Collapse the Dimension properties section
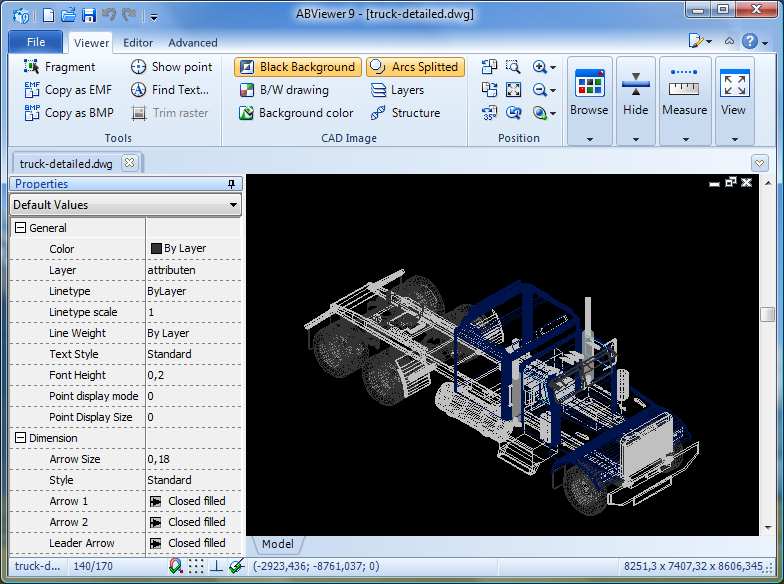This screenshot has height=584, width=784. click(x=20, y=438)
